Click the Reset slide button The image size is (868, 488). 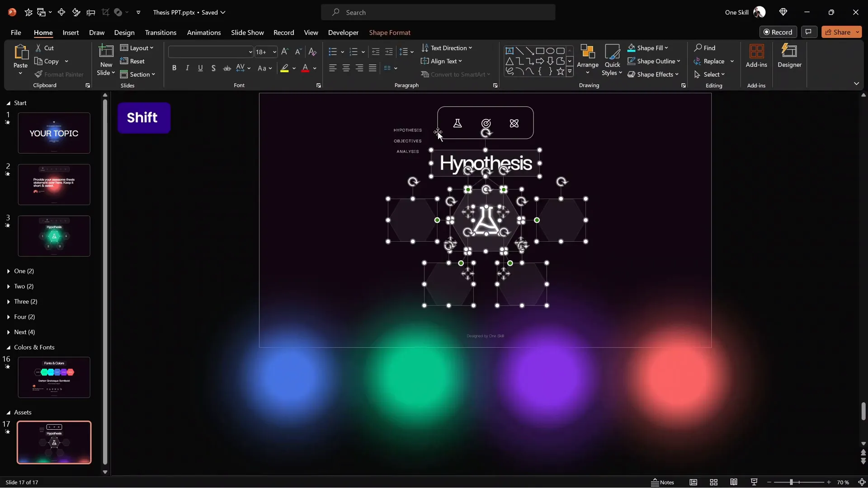pos(132,61)
